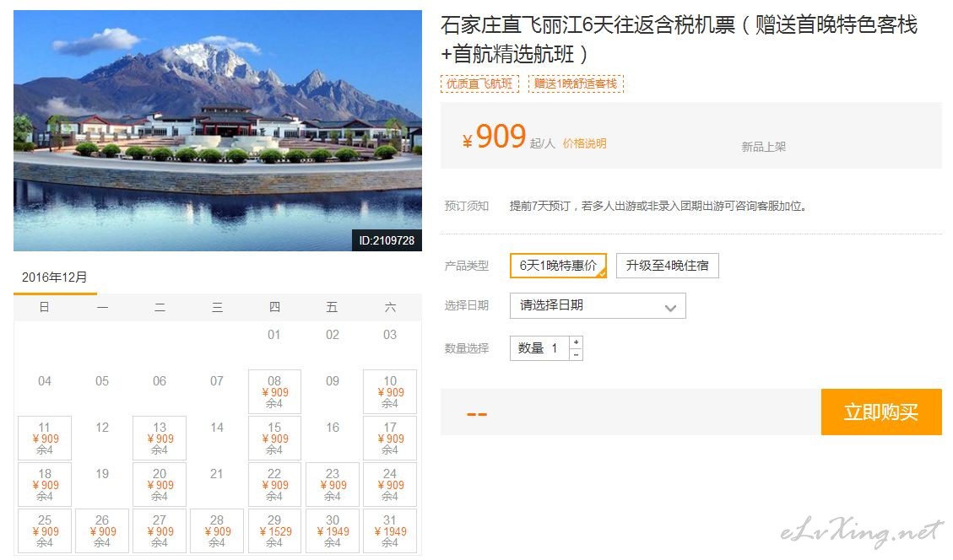This screenshot has height=560, width=953.
Task: Click the quantity input field showing 1
Action: point(539,348)
